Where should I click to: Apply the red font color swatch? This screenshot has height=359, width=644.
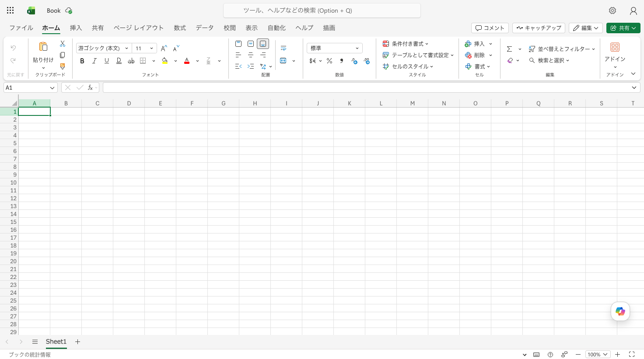point(187,61)
